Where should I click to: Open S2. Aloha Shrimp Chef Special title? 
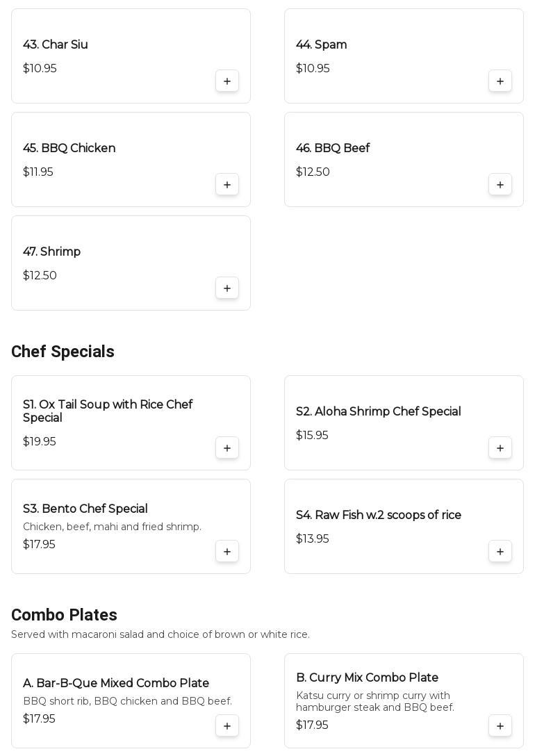point(378,412)
